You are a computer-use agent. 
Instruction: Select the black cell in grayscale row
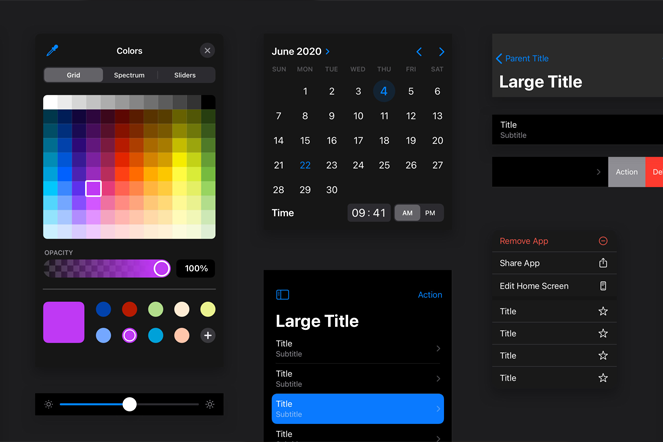coord(208,102)
